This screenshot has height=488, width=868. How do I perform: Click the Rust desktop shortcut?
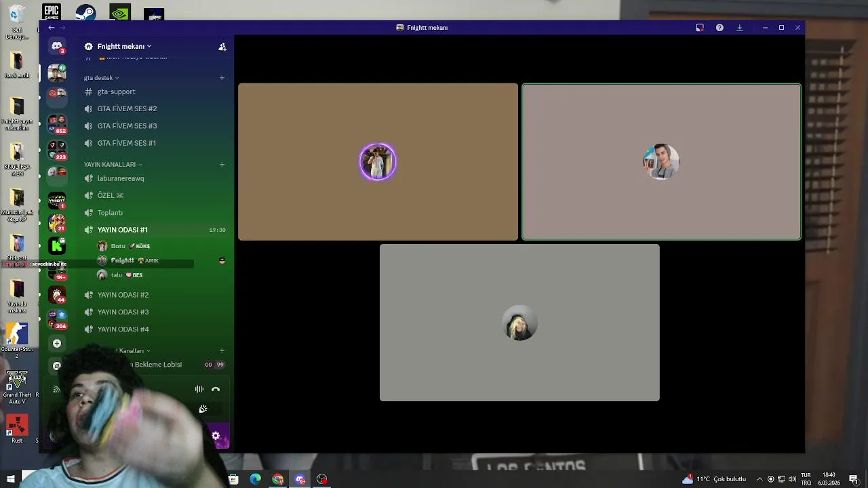point(17,429)
